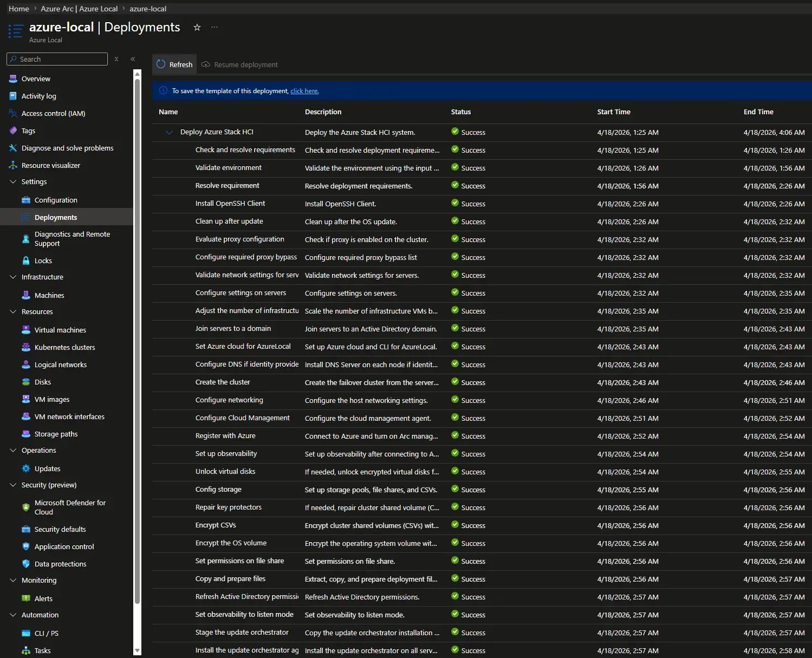Viewport: 812px width, 658px height.
Task: Collapse the Settings section in sidebar
Action: pyautogui.click(x=14, y=182)
